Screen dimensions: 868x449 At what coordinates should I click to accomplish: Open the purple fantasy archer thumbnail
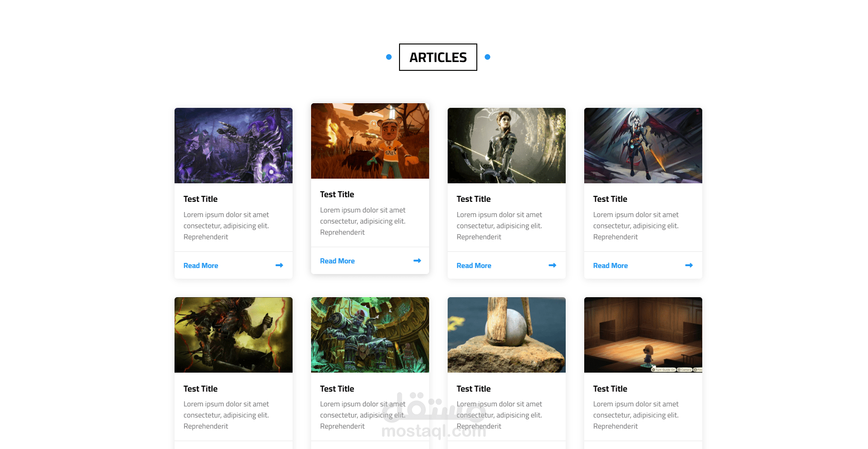tap(233, 145)
